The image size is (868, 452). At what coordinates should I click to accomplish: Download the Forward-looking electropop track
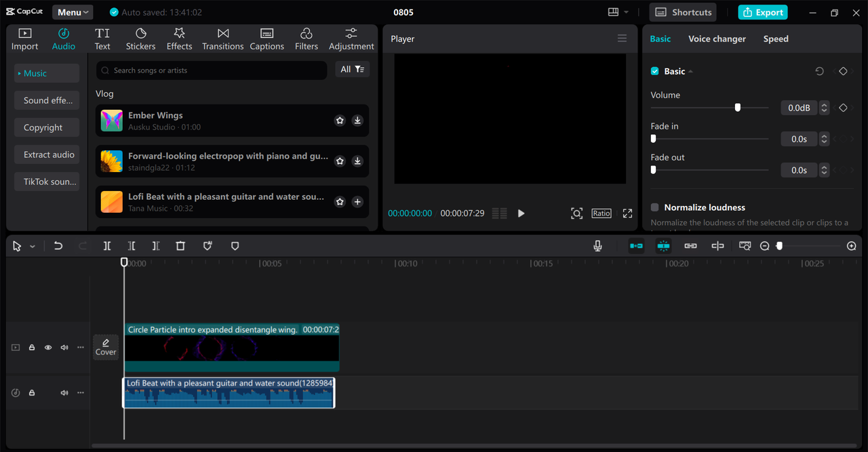point(357,161)
